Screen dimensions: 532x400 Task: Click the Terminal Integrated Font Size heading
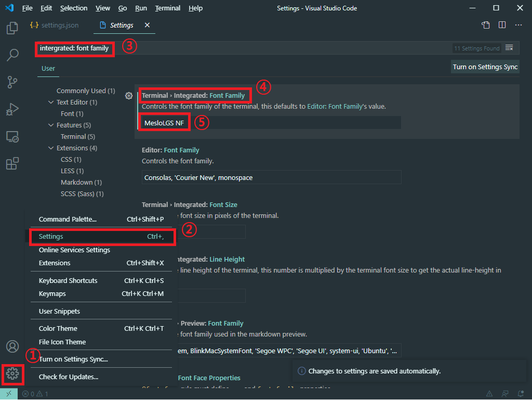point(189,205)
